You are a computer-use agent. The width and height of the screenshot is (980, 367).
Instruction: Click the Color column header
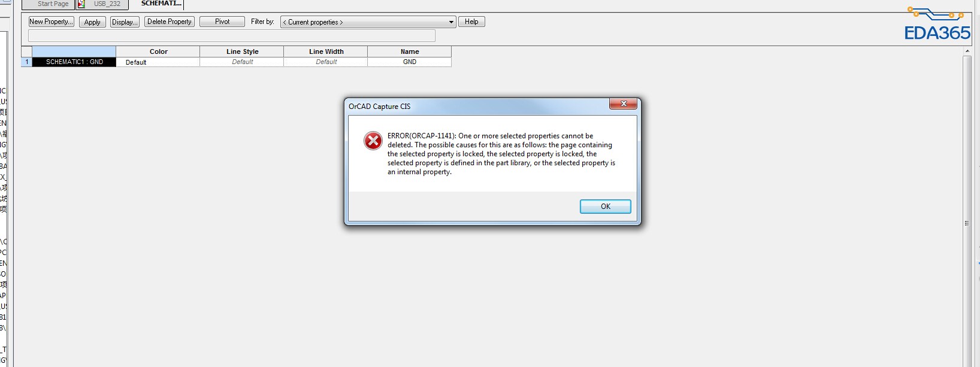[158, 51]
